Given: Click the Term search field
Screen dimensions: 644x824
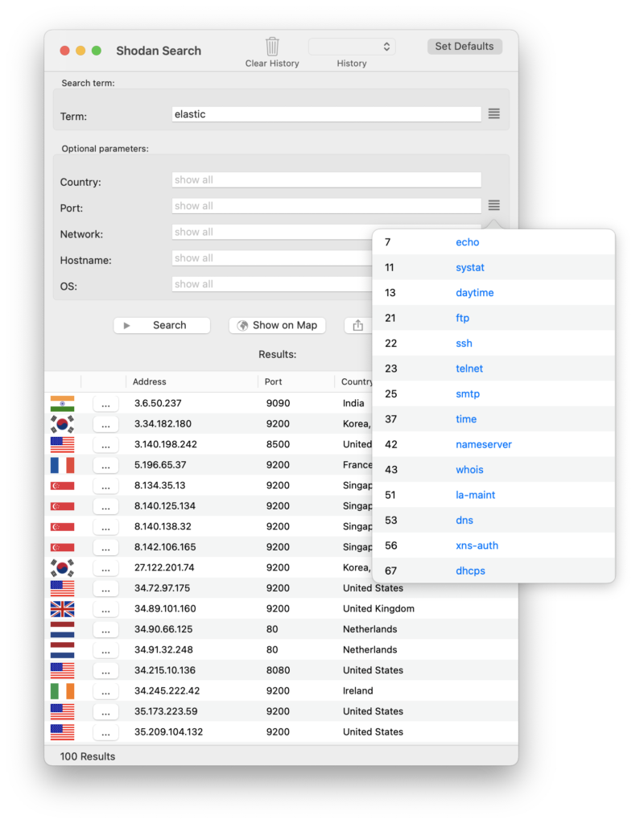Looking at the screenshot, I should pos(326,114).
